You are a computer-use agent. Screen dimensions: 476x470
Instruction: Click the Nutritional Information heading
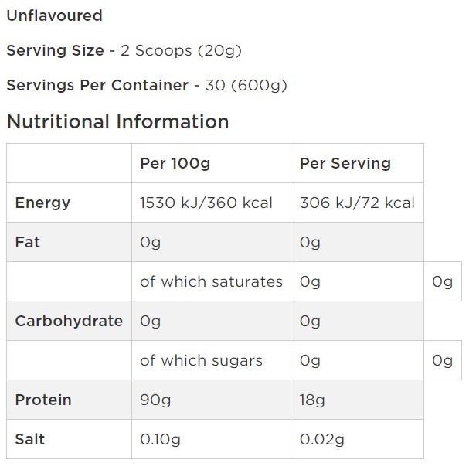[x=117, y=122]
